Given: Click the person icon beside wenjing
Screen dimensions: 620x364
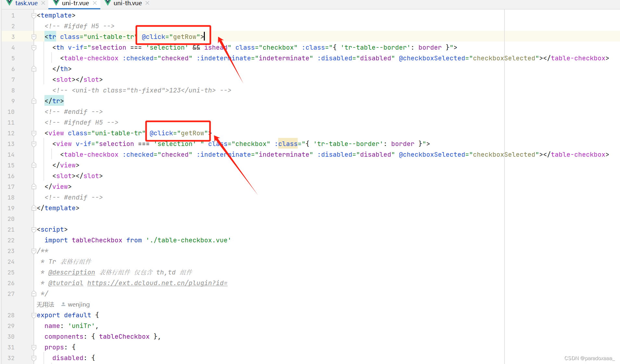Looking at the screenshot, I should [x=63, y=304].
